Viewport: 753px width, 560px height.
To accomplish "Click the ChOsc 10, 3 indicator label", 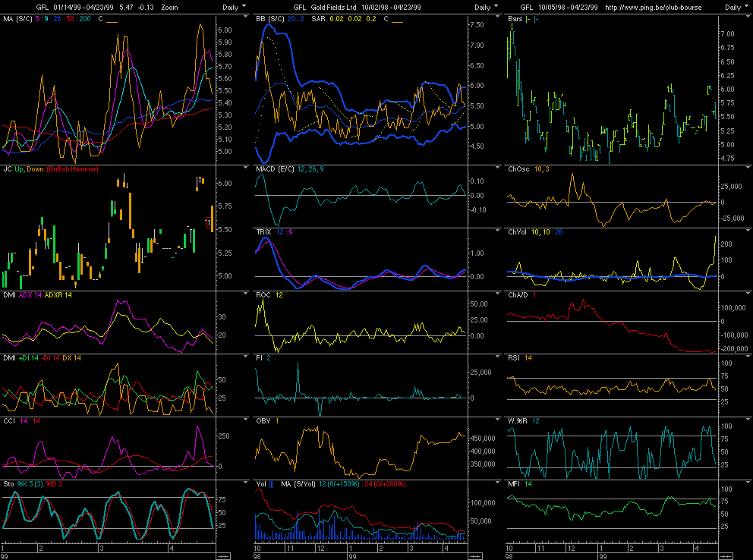I will 529,169.
